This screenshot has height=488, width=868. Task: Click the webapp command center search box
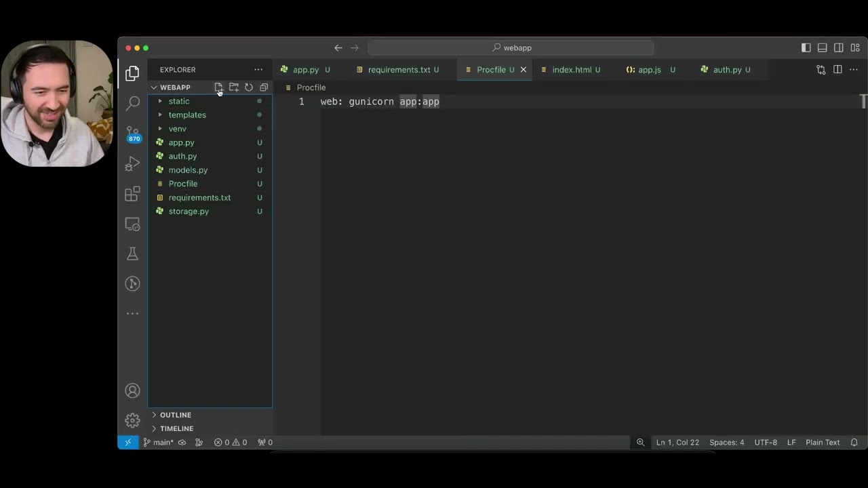tap(511, 47)
